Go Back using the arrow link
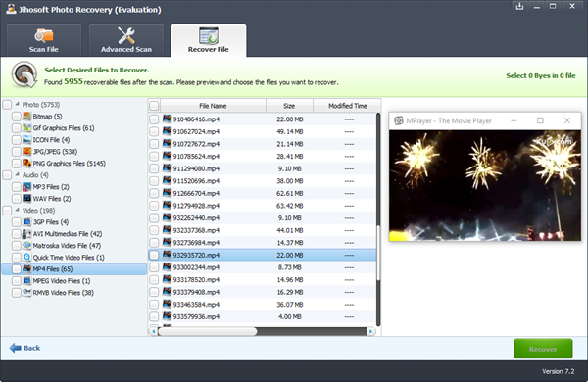The height and width of the screenshot is (382, 588). (x=24, y=348)
